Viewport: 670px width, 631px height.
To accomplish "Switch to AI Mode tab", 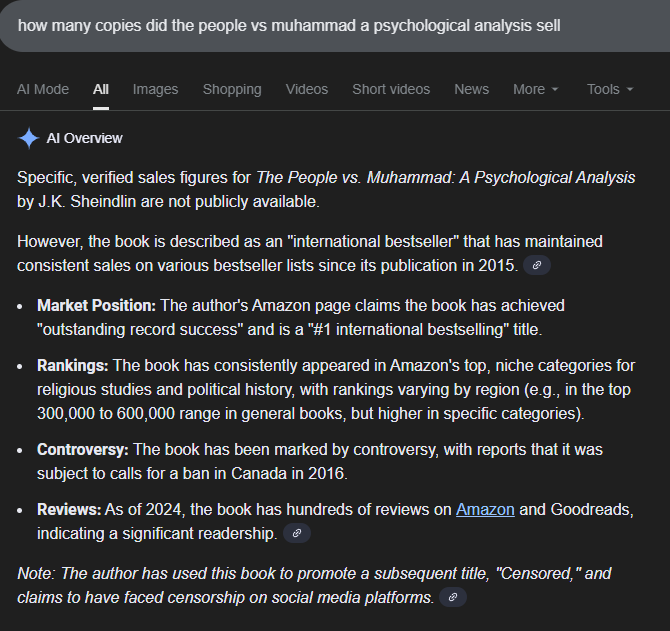I will [43, 89].
